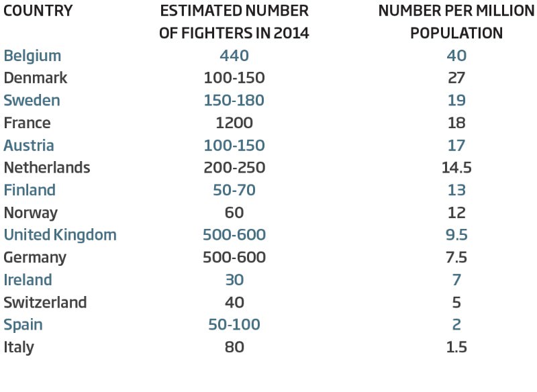Select France's estimate of 1200
Viewport: 537px width, 392px height.
pos(234,123)
